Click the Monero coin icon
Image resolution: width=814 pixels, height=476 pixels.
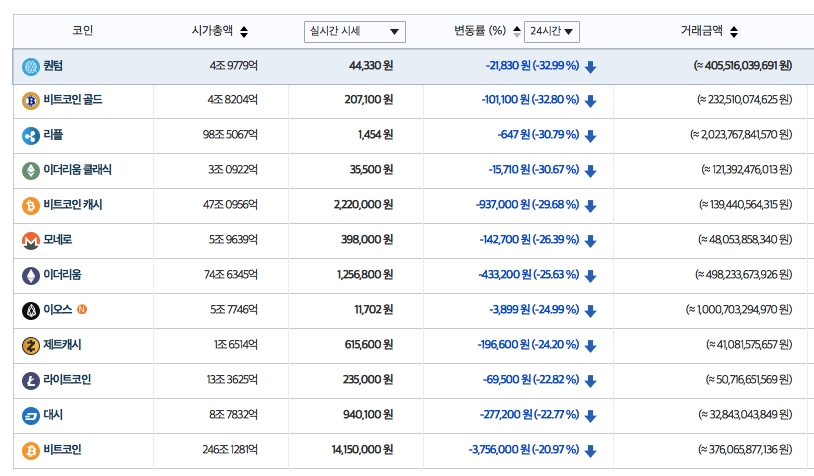tap(31, 240)
